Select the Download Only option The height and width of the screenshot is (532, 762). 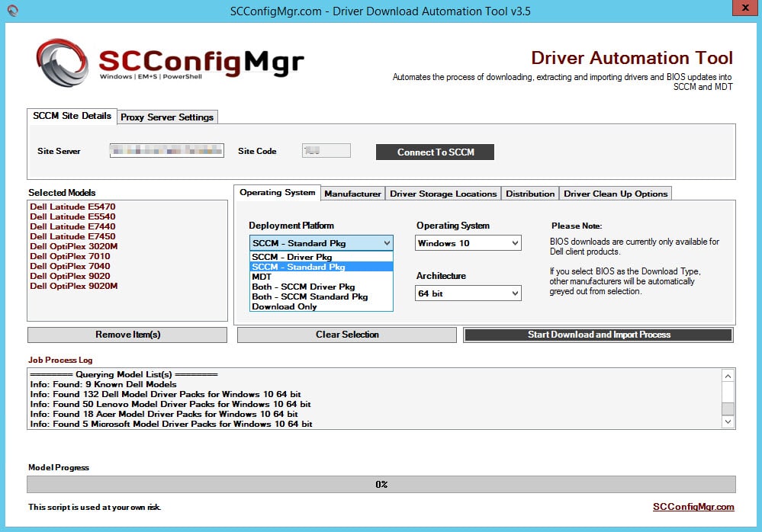pyautogui.click(x=322, y=306)
